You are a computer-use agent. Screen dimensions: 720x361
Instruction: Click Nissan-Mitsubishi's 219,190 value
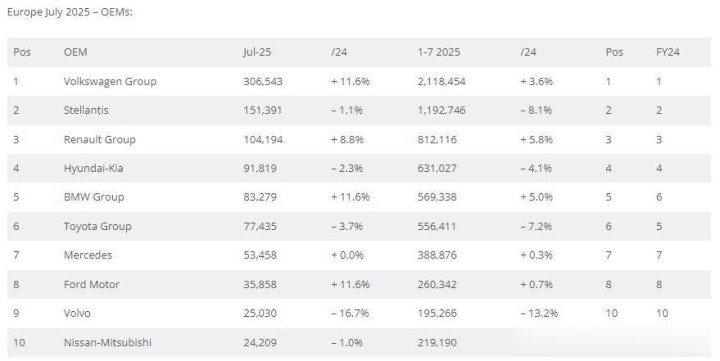tap(437, 342)
